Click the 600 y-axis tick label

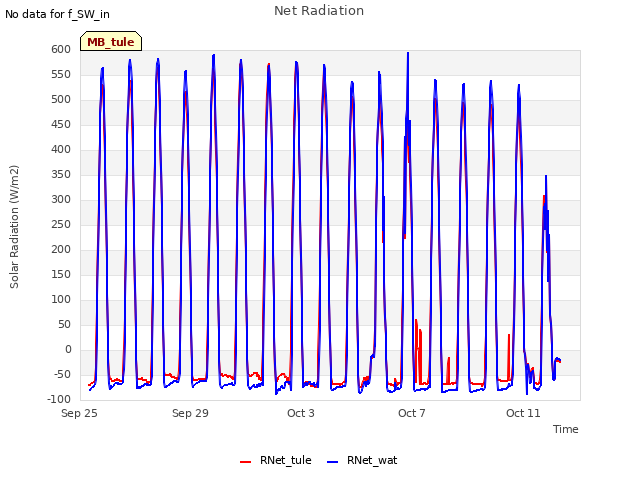(61, 49)
